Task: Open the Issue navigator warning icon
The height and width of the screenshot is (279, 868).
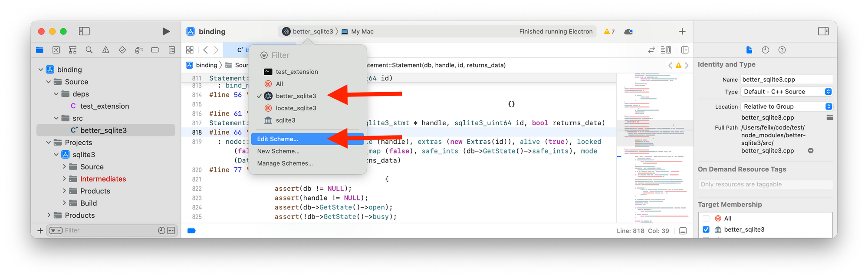Action: [106, 50]
